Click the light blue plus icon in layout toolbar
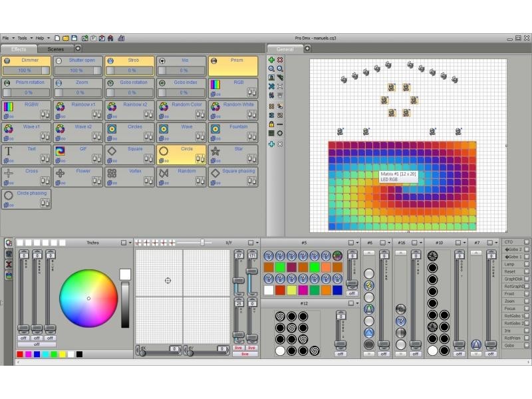Viewport: 532px width, 399px height. [271, 144]
